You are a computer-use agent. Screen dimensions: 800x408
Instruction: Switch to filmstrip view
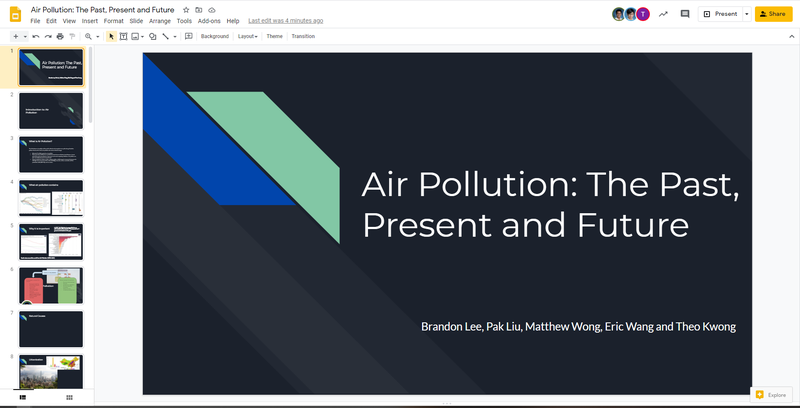coord(23,397)
